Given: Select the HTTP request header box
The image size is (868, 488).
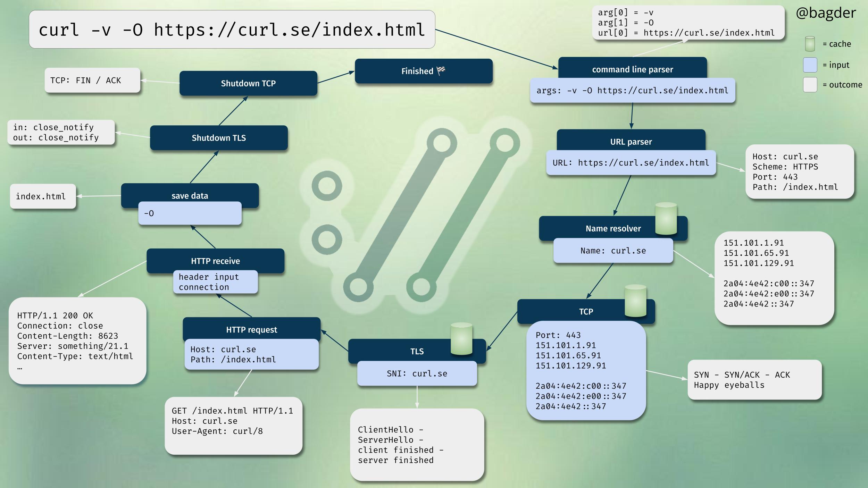Looking at the screenshot, I should 251,329.
